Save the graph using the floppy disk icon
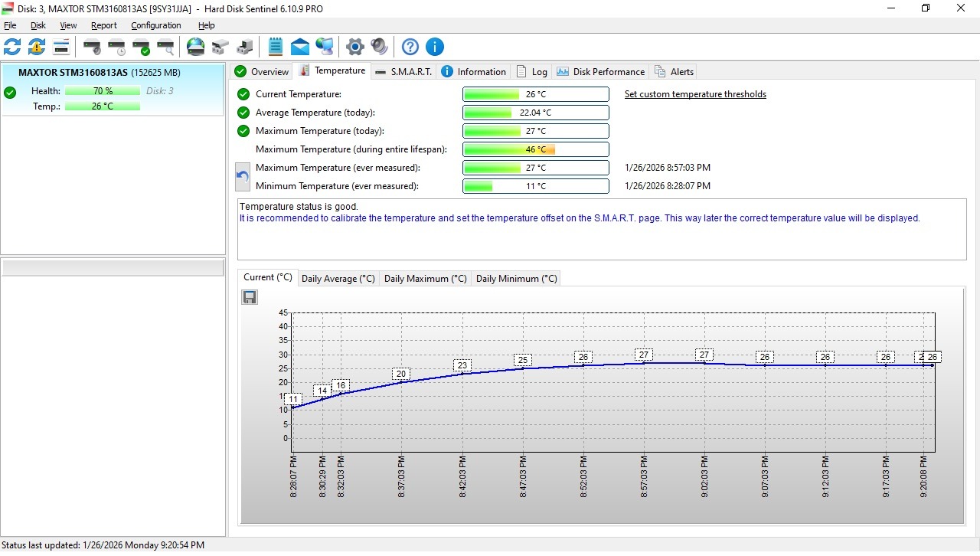980x556 pixels. (250, 297)
